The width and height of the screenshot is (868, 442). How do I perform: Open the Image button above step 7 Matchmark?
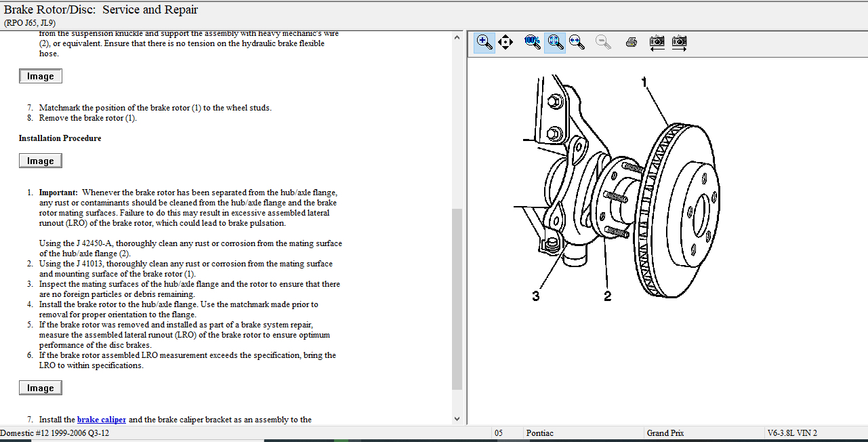point(41,77)
